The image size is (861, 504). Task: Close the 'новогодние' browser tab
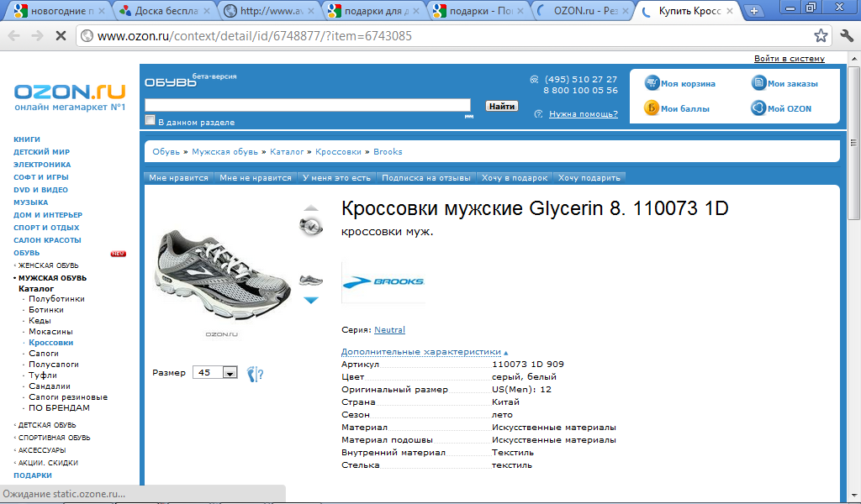point(102,11)
